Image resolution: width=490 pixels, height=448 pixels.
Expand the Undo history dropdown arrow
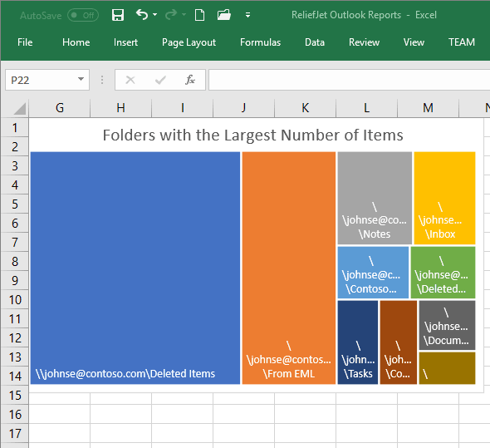point(155,15)
